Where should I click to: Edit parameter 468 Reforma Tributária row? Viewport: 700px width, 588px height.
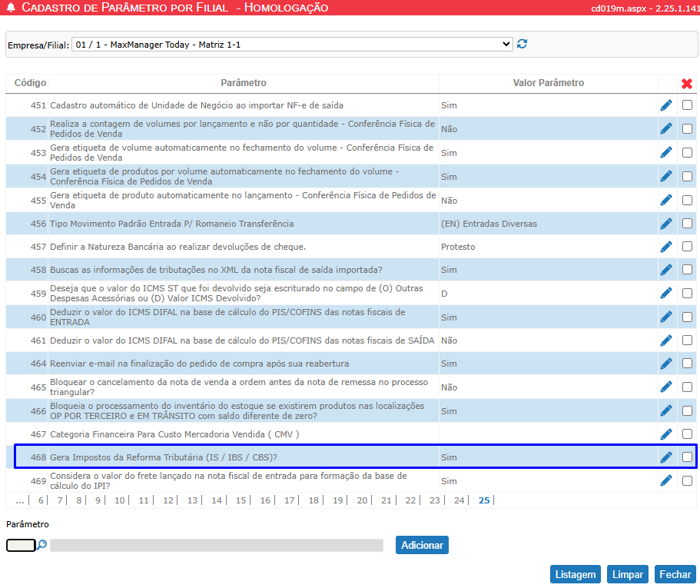[x=665, y=457]
